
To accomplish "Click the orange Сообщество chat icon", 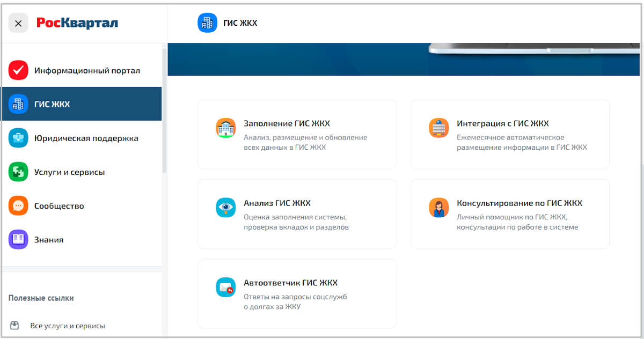I will 18,206.
